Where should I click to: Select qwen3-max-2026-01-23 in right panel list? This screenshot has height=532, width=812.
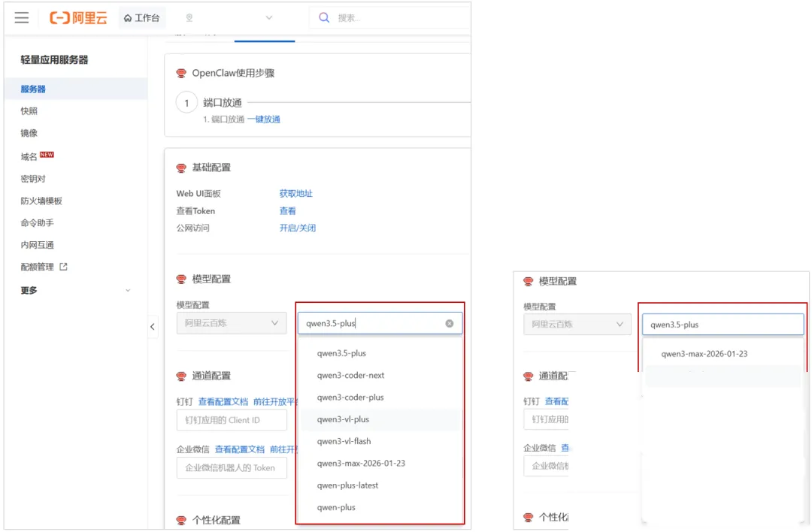(723, 354)
